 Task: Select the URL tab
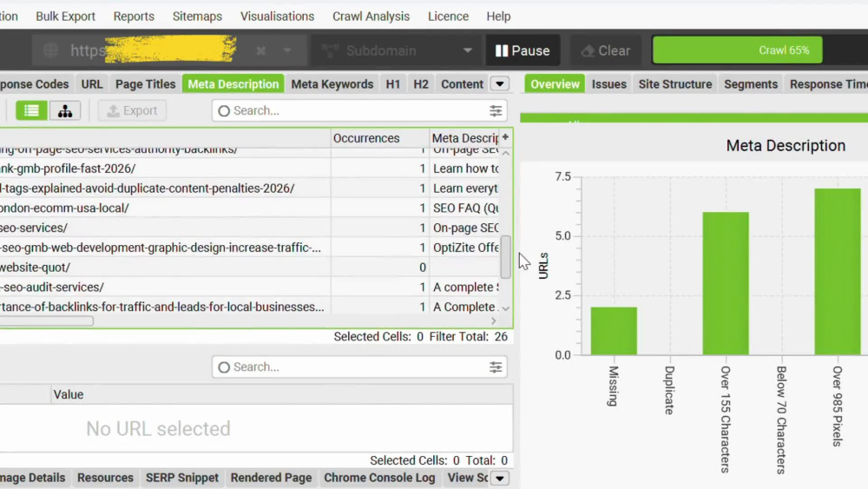[x=92, y=84]
